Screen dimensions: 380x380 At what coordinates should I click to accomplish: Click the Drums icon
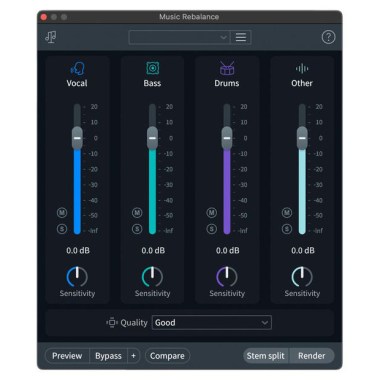click(x=227, y=68)
